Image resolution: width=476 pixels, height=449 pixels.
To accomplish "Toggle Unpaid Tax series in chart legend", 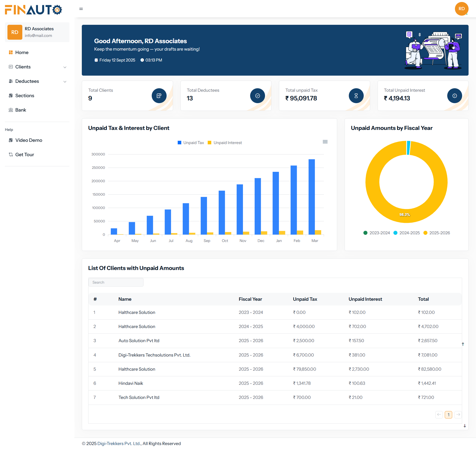I will point(191,143).
